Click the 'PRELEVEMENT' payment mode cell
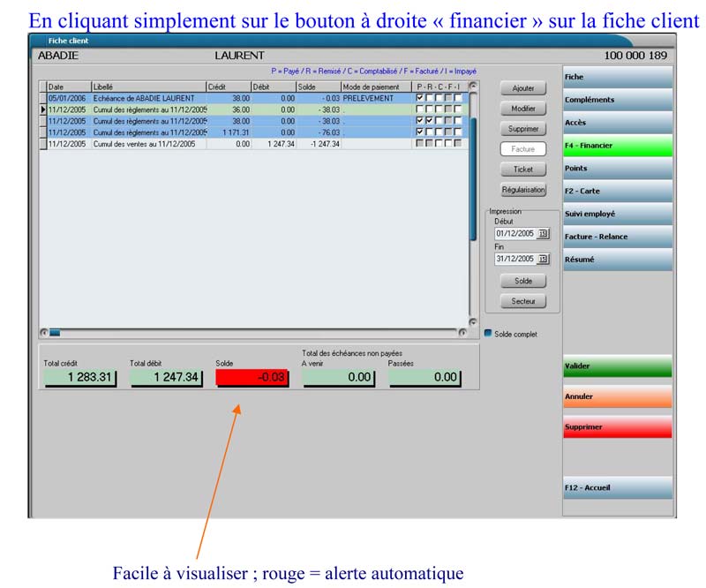This screenshot has width=706, height=588. 377,98
